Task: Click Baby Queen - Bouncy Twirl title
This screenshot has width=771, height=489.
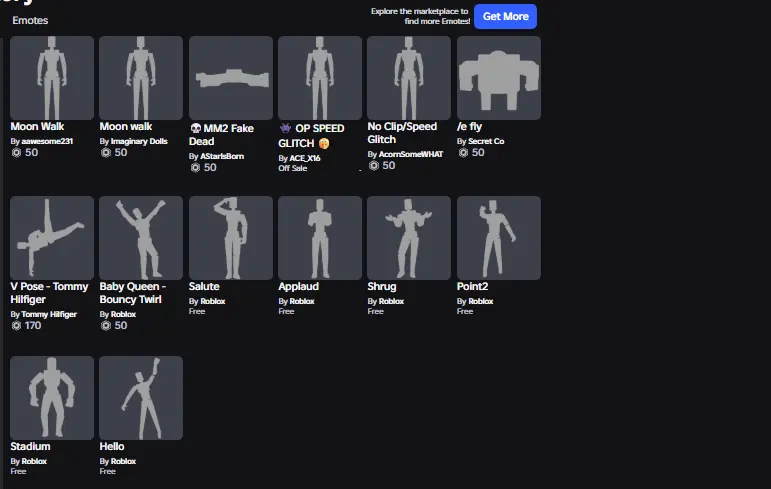Action: coord(133,293)
